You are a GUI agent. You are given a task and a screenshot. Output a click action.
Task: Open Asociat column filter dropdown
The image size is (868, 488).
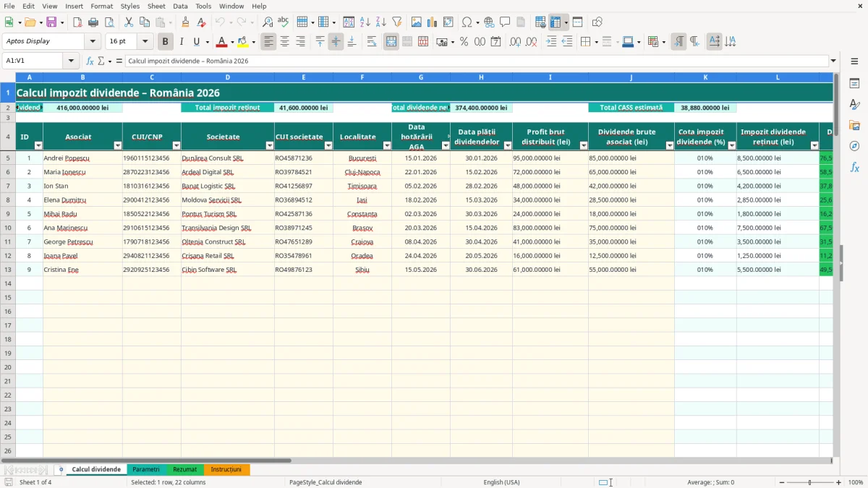pos(117,145)
